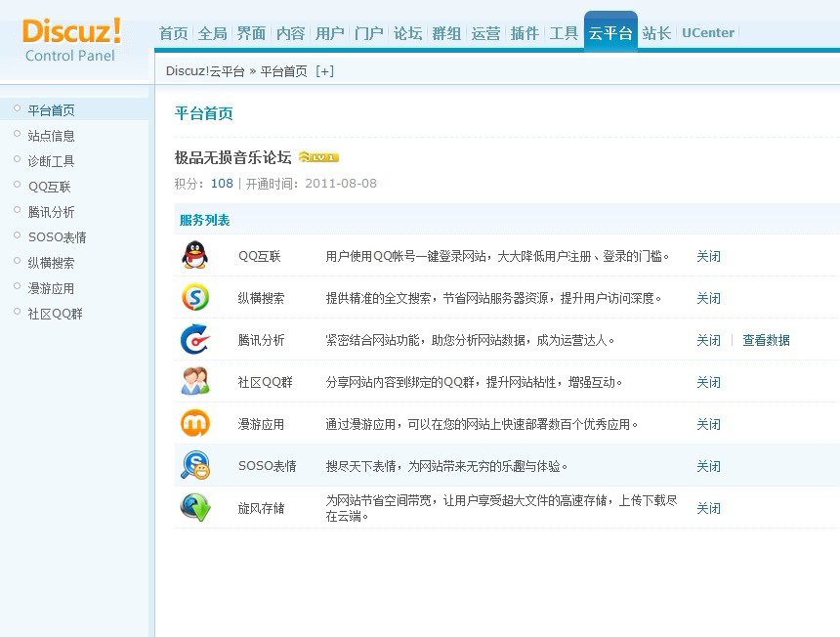Click the 社区QQ群 service name in list
Image resolution: width=840 pixels, height=637 pixels.
click(265, 382)
